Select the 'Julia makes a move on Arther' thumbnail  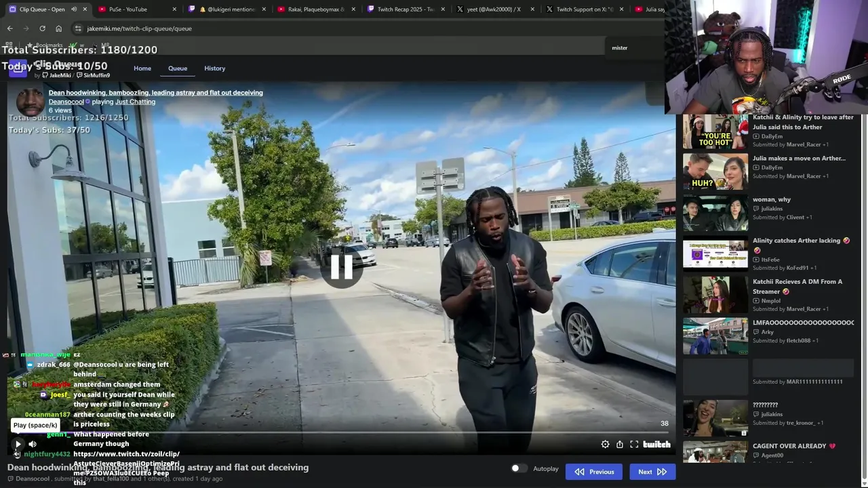point(715,172)
